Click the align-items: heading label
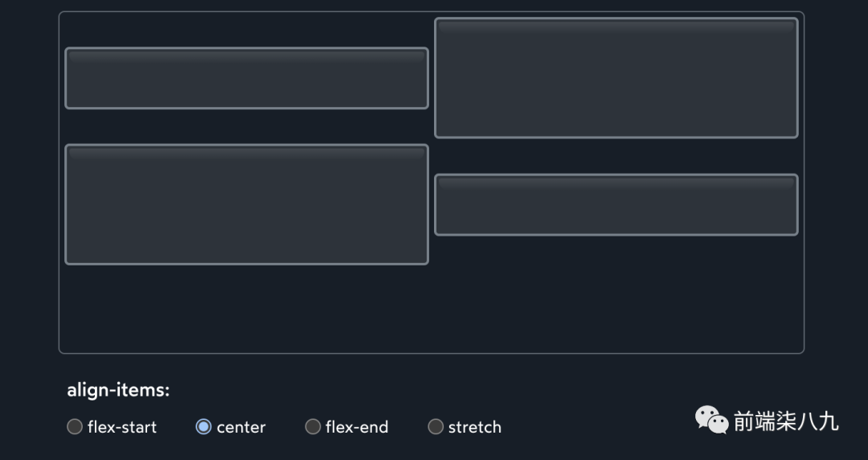 (x=118, y=391)
